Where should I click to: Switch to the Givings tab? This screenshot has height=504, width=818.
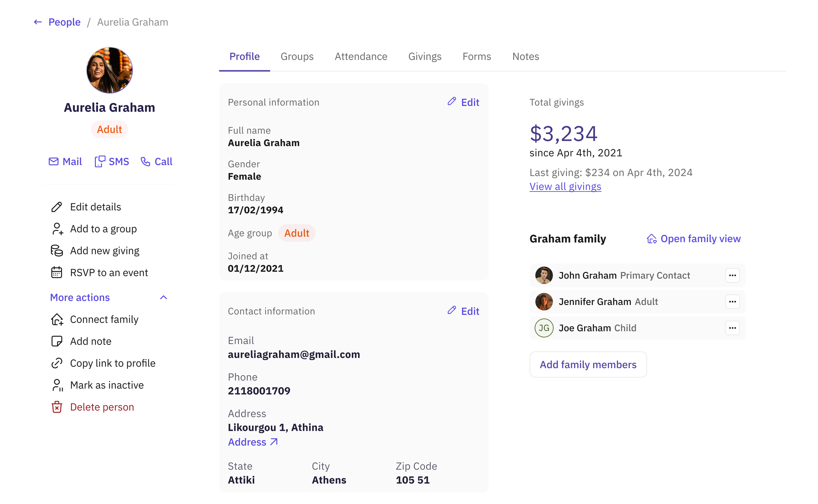click(x=425, y=56)
